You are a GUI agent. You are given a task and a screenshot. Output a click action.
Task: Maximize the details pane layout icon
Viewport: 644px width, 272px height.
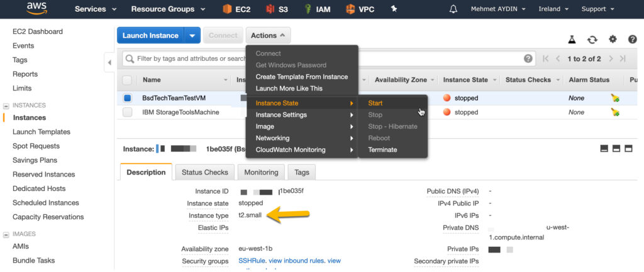click(x=628, y=148)
